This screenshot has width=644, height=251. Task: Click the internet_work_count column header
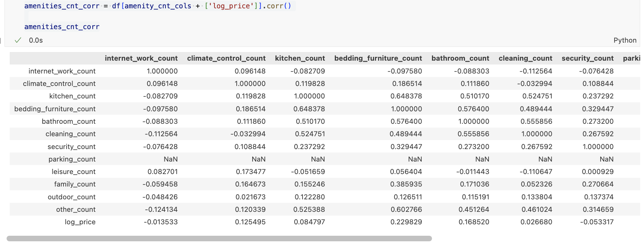coord(141,58)
